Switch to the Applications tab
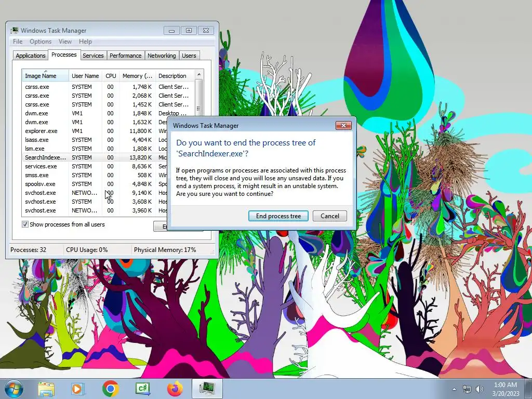The height and width of the screenshot is (399, 532). point(31,56)
